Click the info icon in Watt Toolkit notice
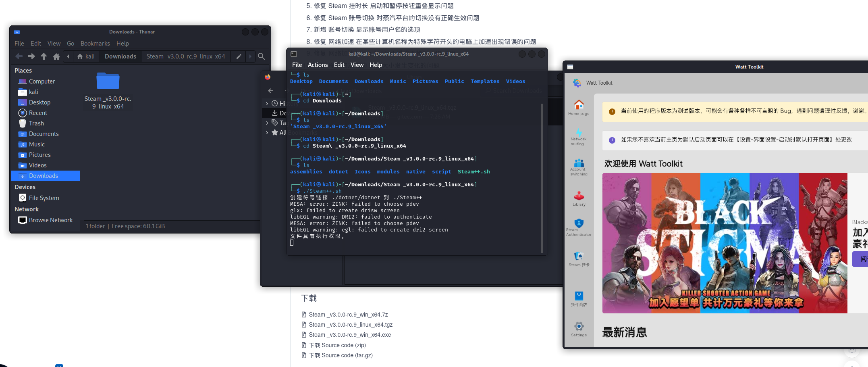This screenshot has width=868, height=367. (x=612, y=140)
